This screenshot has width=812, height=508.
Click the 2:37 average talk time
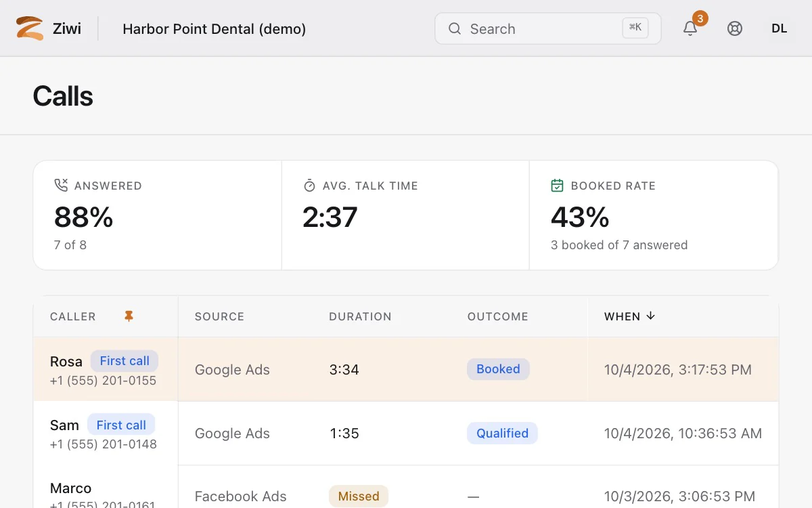point(330,217)
